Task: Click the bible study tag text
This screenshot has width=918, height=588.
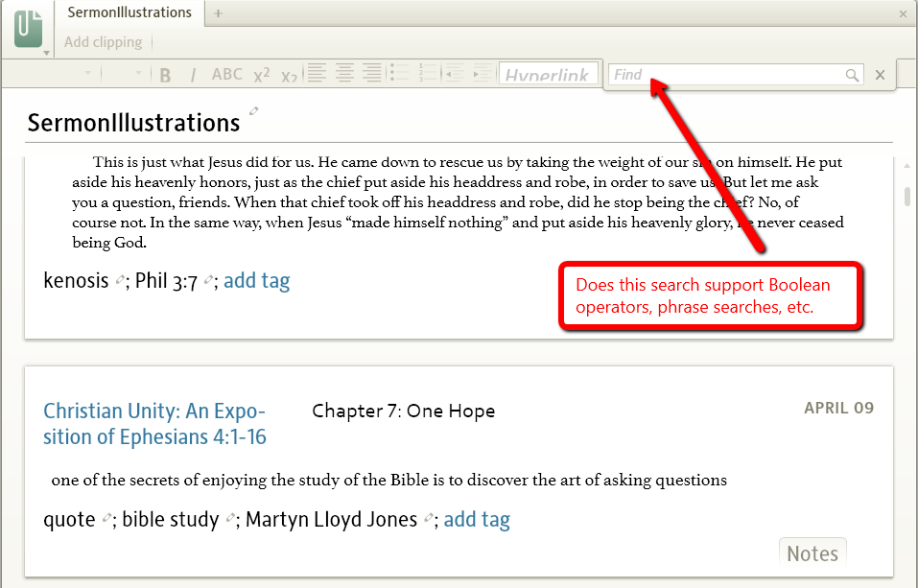Action: point(171,520)
